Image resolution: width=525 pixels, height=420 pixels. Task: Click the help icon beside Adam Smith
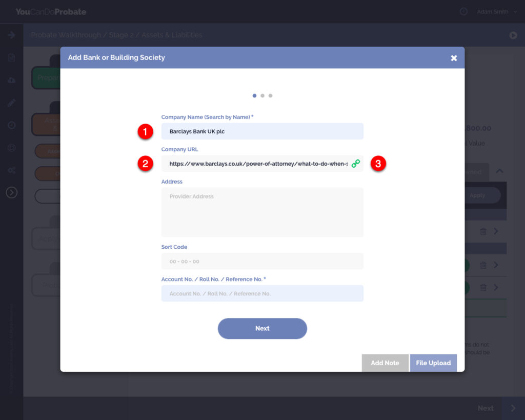pyautogui.click(x=463, y=12)
